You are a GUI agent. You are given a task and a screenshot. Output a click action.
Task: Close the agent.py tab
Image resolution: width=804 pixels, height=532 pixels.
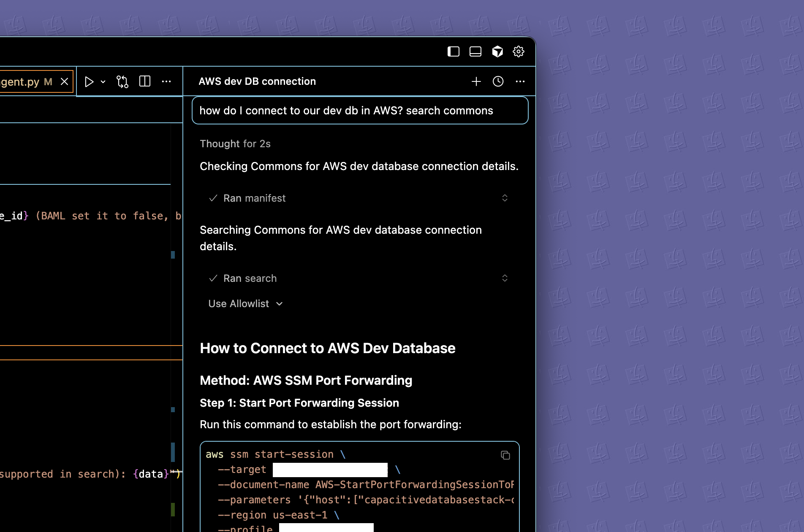(64, 81)
